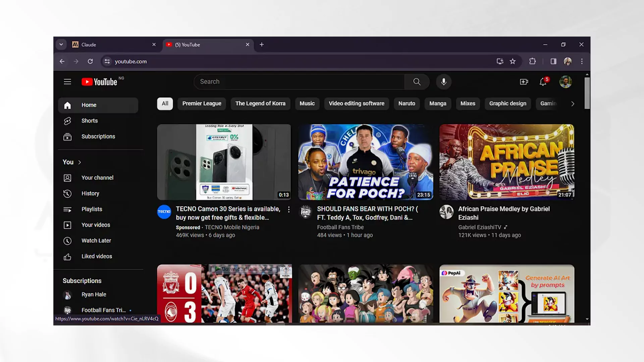644x362 pixels.
Task: Select the Naruto filter chip
Action: point(407,104)
